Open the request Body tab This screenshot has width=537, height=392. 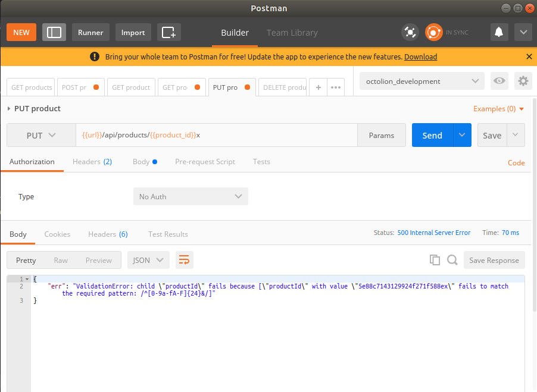tap(145, 162)
